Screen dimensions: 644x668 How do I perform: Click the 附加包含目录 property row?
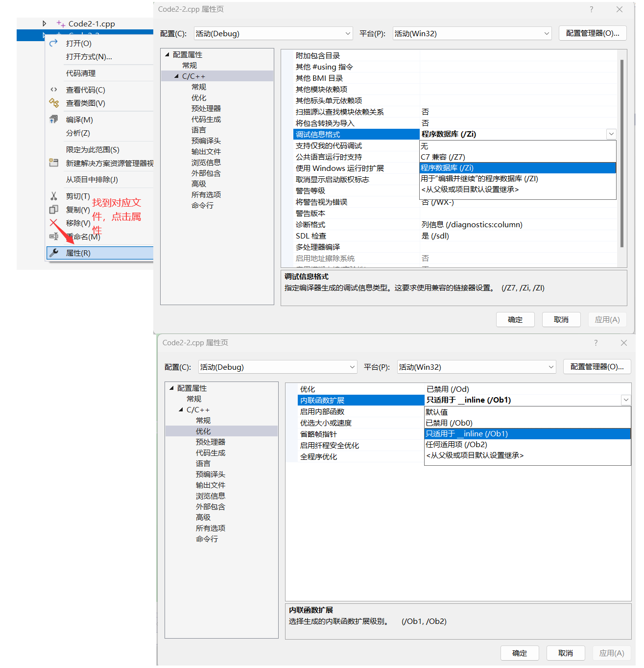[x=455, y=56]
